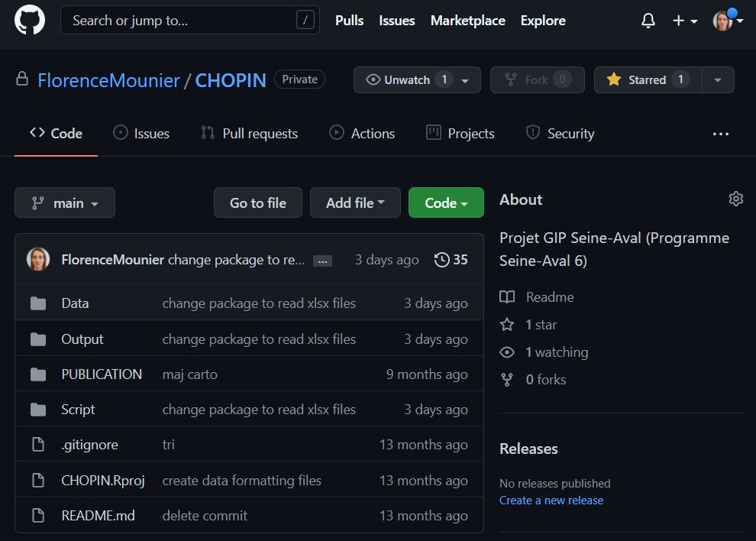Viewport: 756px width, 541px height.
Task: Click the Data folder icon
Action: click(x=38, y=303)
